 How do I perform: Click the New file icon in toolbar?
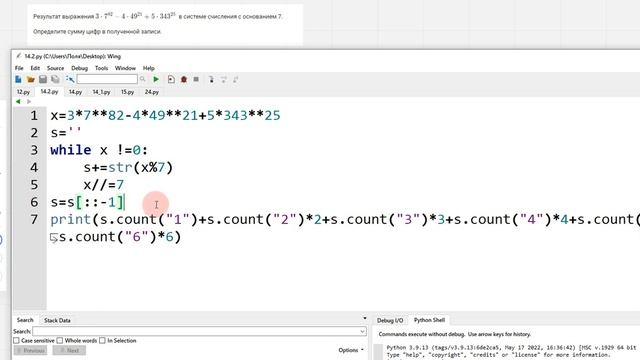tap(18, 79)
